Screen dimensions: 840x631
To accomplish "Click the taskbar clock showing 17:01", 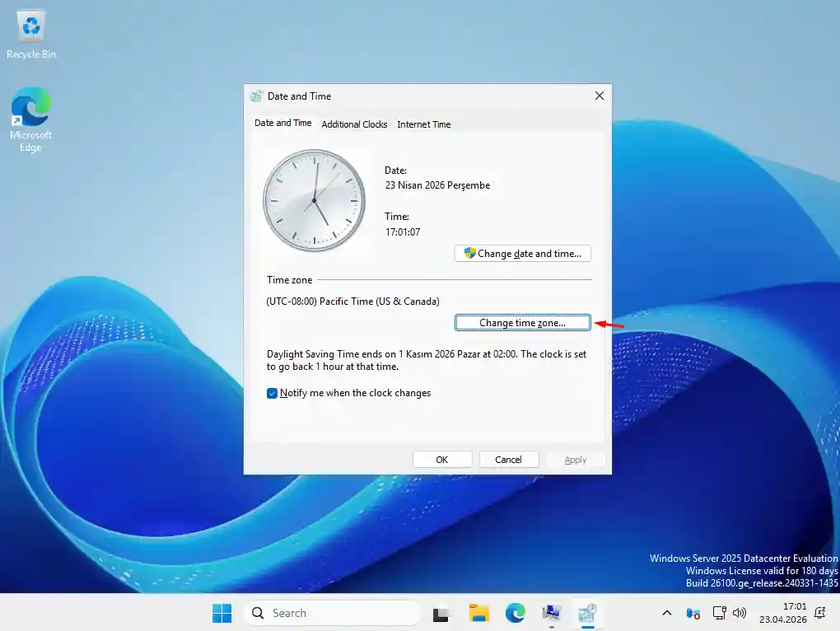I will pos(782,613).
